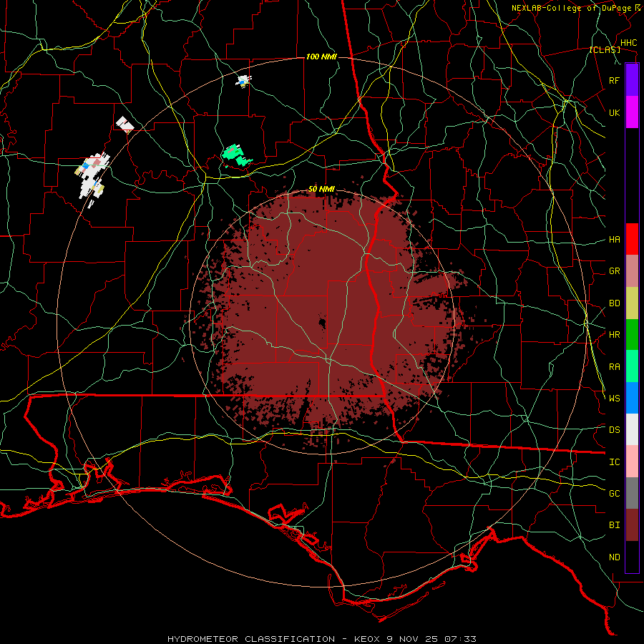The image size is (644, 644).
Task: Select the gray GC legend swatch
Action: 632,493
